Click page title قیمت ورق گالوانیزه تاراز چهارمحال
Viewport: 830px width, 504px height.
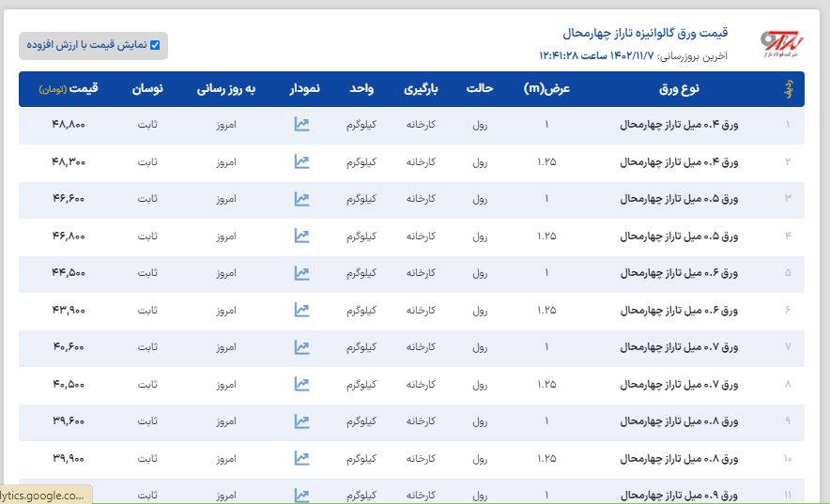(645, 34)
